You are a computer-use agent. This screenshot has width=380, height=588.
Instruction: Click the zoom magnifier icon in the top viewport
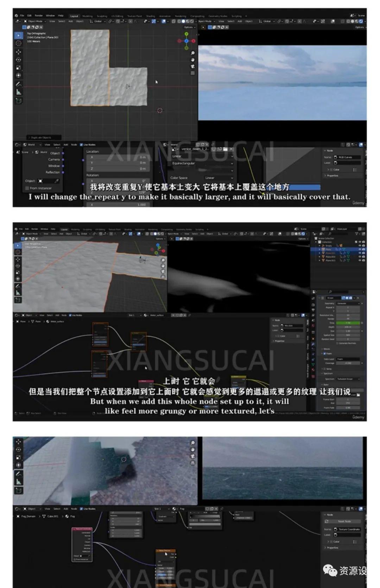192,53
